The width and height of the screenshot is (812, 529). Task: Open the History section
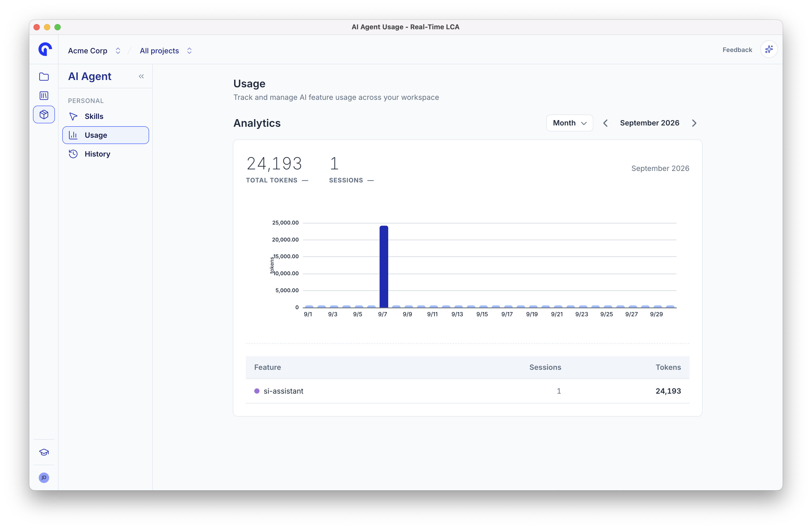(x=106, y=154)
